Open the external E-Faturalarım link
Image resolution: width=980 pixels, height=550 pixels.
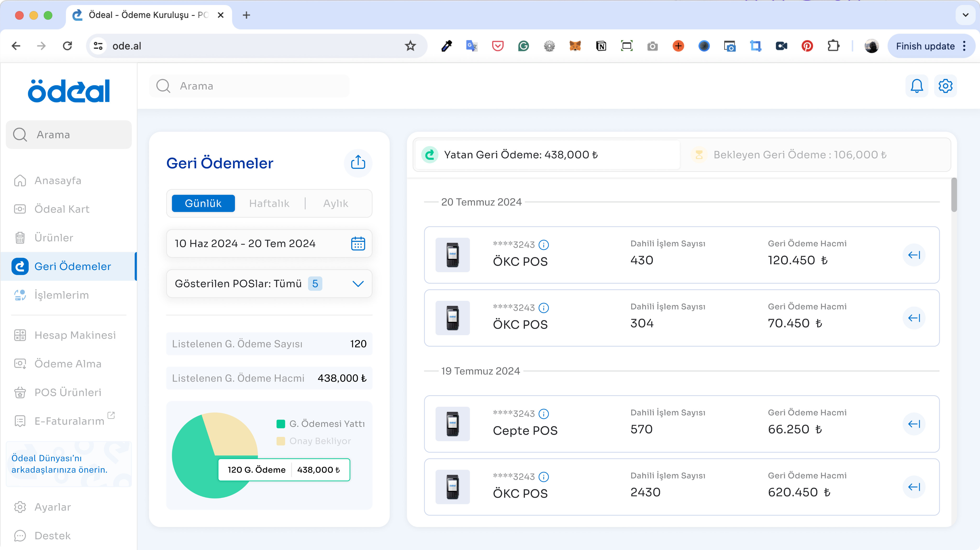[x=69, y=421]
